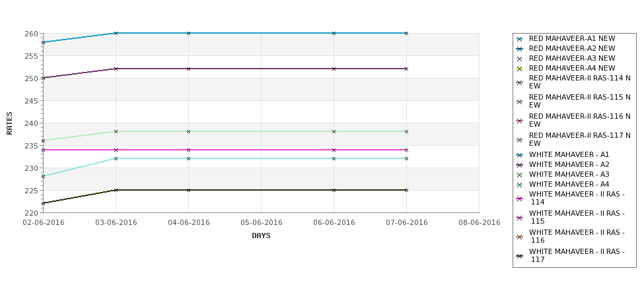Image resolution: width=644 pixels, height=283 pixels.
Task: Select the RED MAHAVEER-A2 NEW legend label
Action: coord(572,48)
